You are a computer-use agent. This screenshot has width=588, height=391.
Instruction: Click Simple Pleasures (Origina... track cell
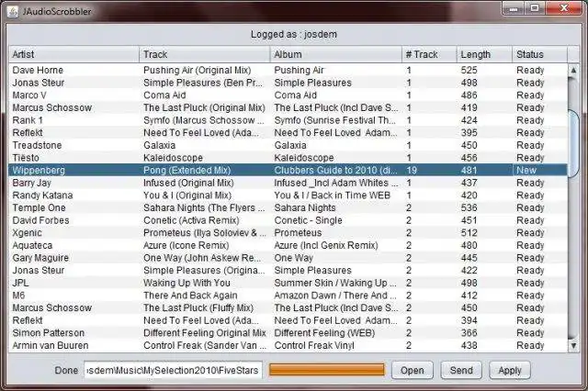pyautogui.click(x=205, y=270)
